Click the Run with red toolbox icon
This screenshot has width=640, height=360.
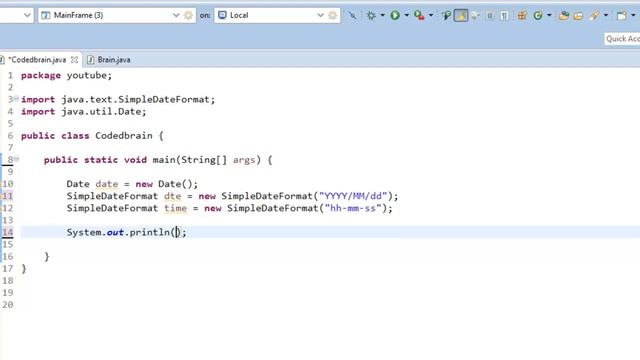tap(419, 16)
